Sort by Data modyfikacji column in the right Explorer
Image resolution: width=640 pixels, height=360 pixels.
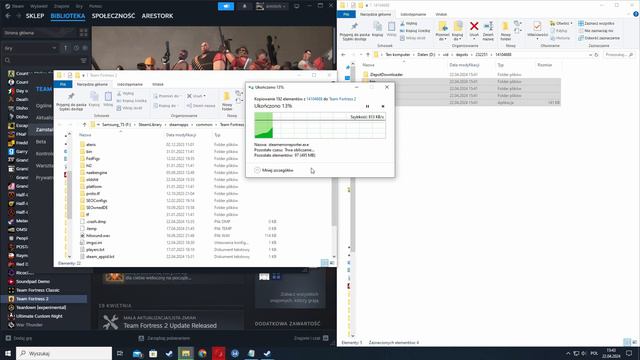pyautogui.click(x=464, y=65)
